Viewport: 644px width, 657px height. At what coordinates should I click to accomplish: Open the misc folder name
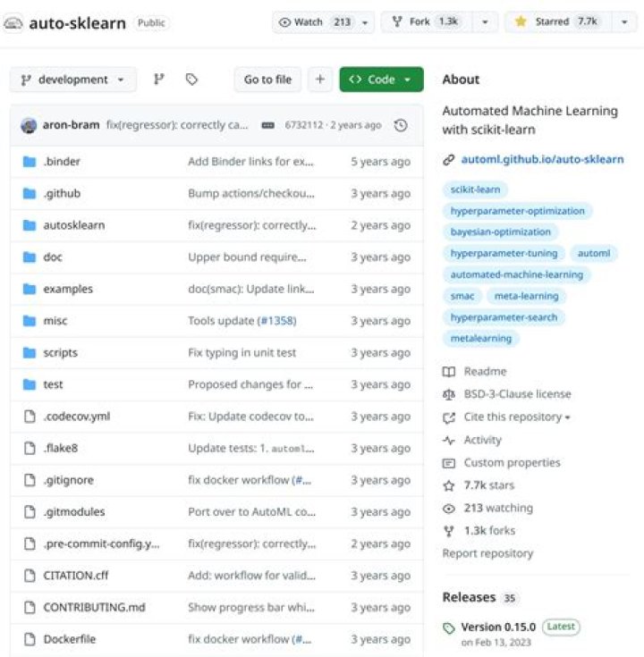55,321
